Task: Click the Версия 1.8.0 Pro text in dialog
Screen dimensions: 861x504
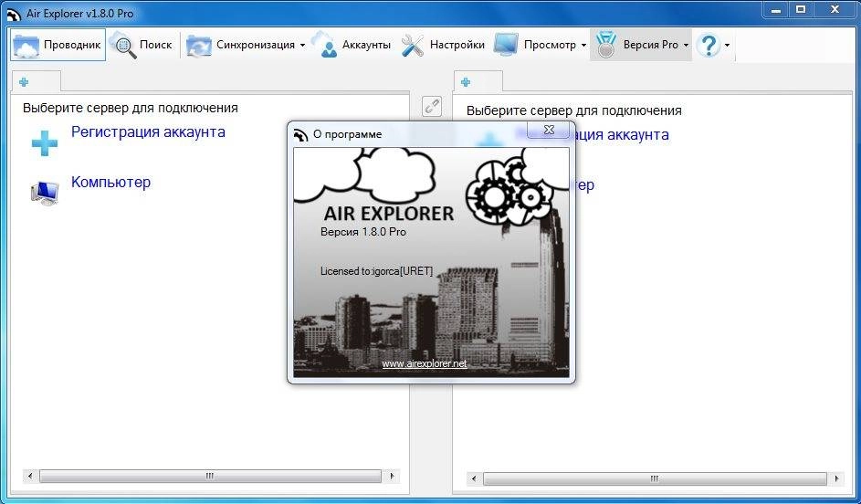Action: point(363,232)
